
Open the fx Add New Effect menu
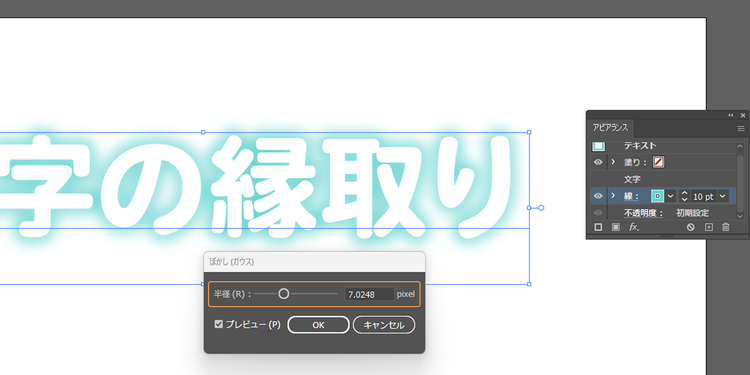pyautogui.click(x=634, y=227)
